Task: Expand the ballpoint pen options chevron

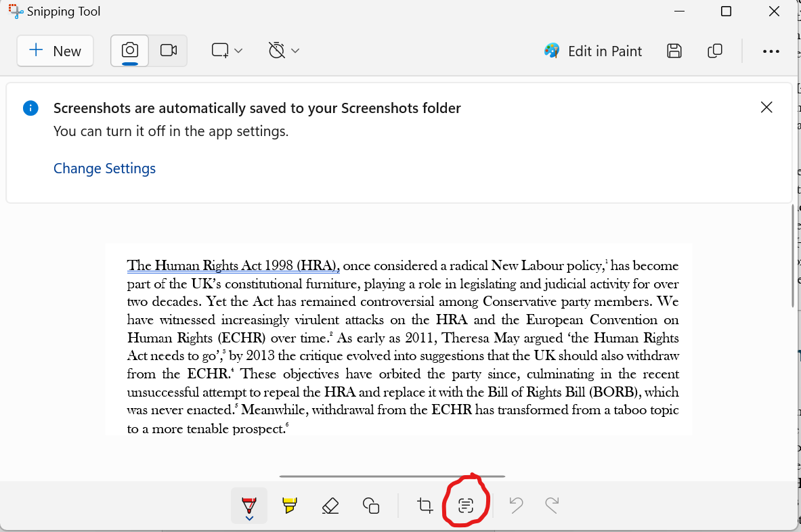Action: [x=249, y=518]
